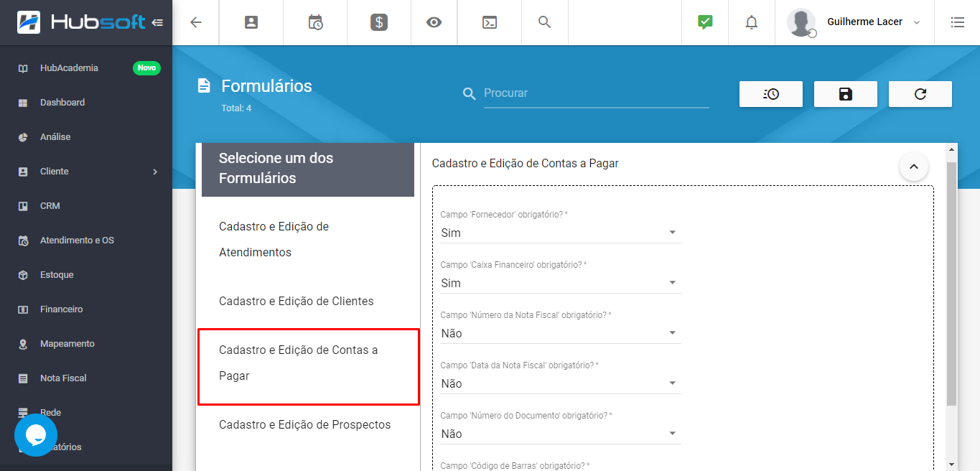The width and height of the screenshot is (980, 471).
Task: Open 'Data da Nota Fiscal' obrigatório dropdown
Action: click(561, 383)
